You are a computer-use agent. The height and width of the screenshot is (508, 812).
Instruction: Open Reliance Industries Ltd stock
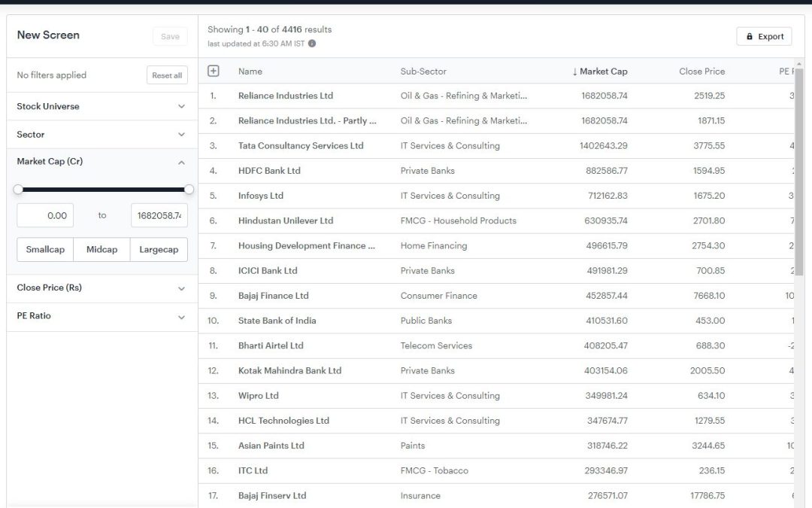pyautogui.click(x=286, y=96)
